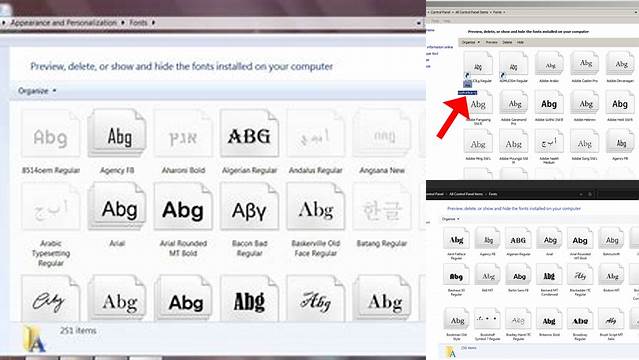Screen dimensions: 639x360
Task: Open Organize menu beside the Preview button
Action: 471,42
